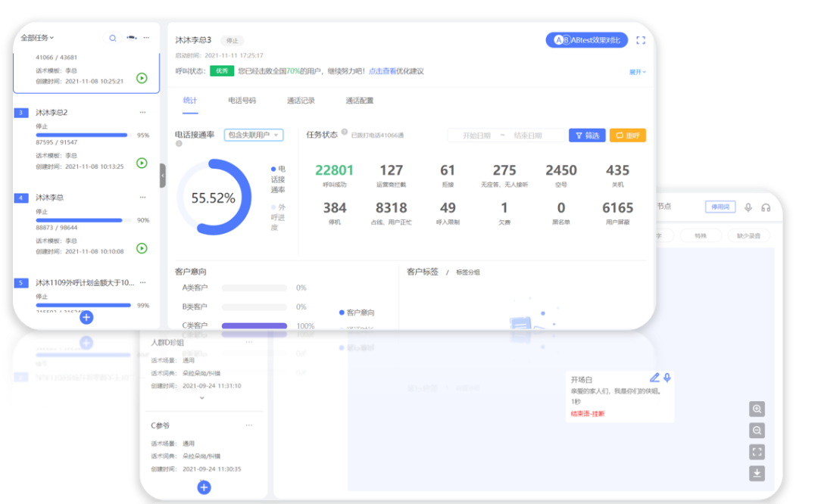The height and width of the screenshot is (504, 818).
Task: Select 沐沐1109外呼计划金额大于10... task
Action: [85, 282]
